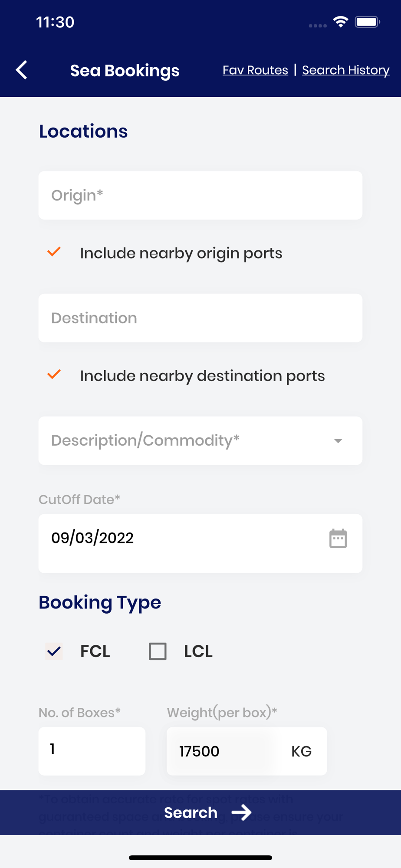Tap the arrow icon beside Search
The height and width of the screenshot is (868, 401).
pyautogui.click(x=242, y=812)
